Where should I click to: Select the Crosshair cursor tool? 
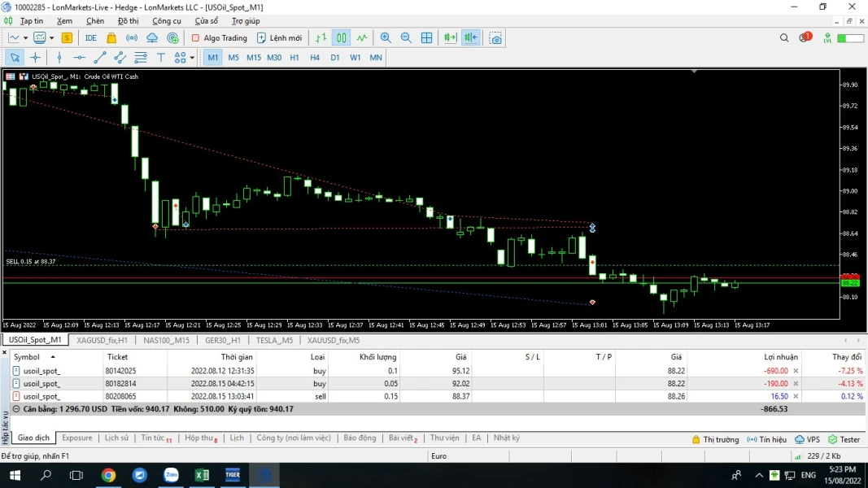point(35,58)
